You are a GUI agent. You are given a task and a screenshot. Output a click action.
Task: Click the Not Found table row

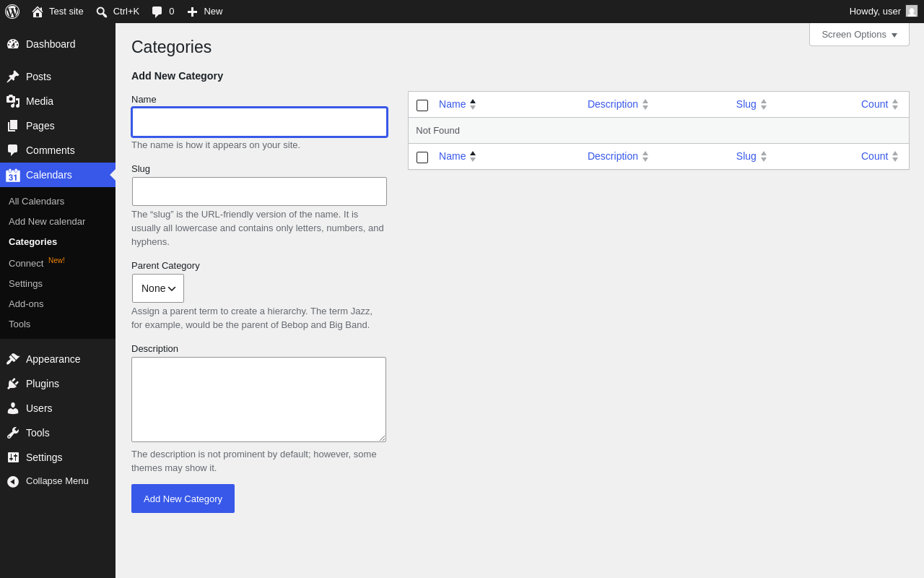click(658, 131)
